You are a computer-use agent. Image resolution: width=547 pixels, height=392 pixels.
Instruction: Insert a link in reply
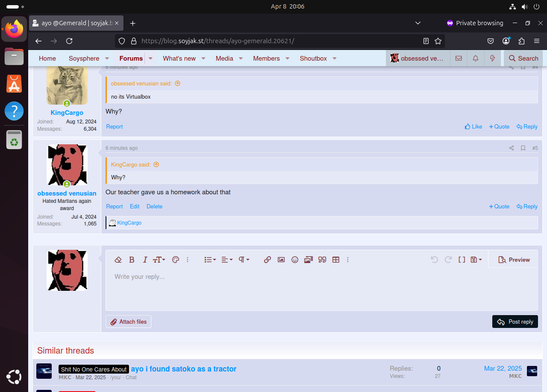pos(268,260)
